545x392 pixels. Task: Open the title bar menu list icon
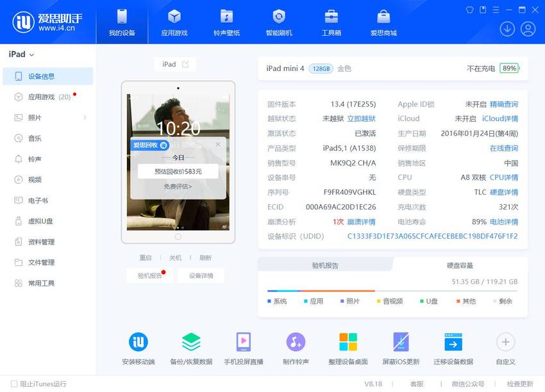click(496, 10)
